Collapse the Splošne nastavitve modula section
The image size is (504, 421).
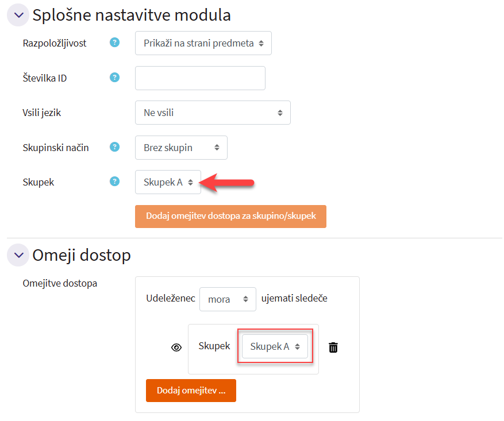click(18, 16)
